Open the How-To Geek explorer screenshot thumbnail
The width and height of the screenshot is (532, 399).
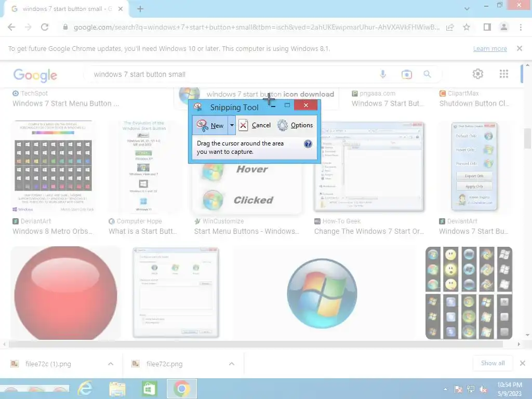tap(369, 166)
